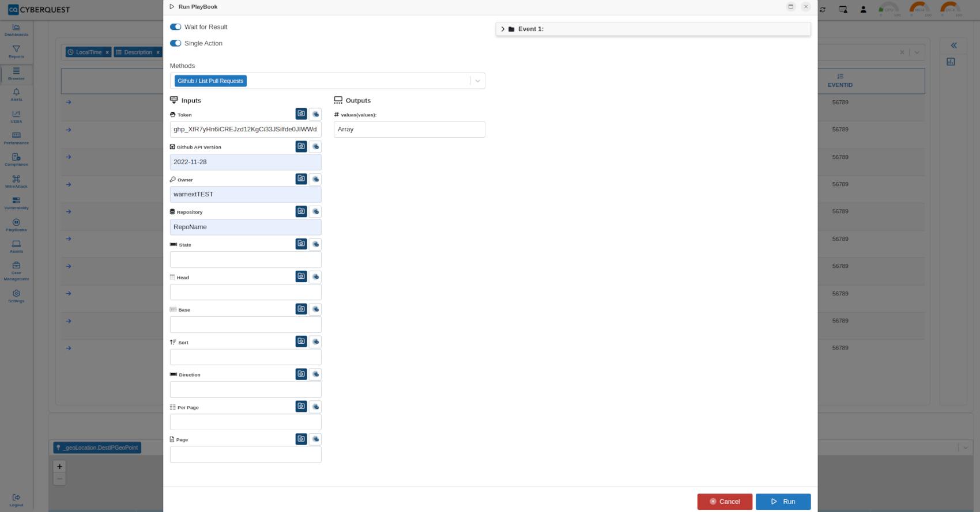Open UEBA in the sidebar
The width and height of the screenshot is (980, 512).
(x=16, y=117)
